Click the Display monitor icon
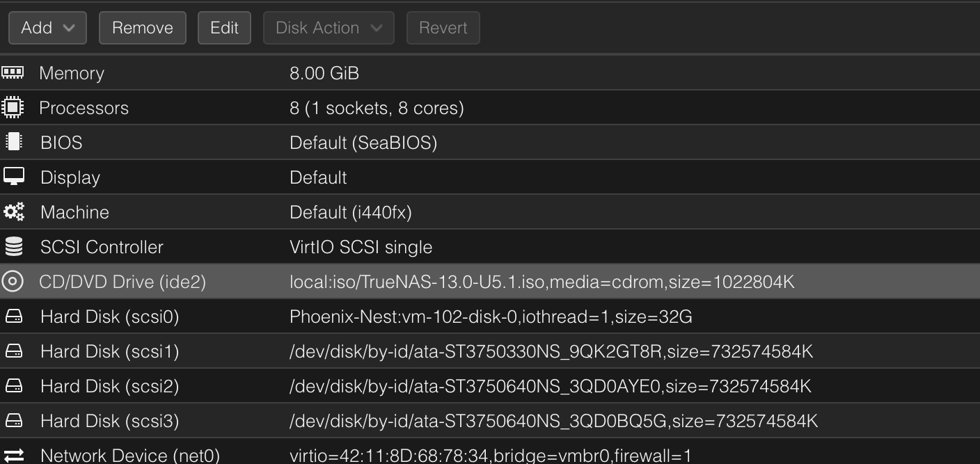Screen dimensions: 980x464 (x=13, y=177)
